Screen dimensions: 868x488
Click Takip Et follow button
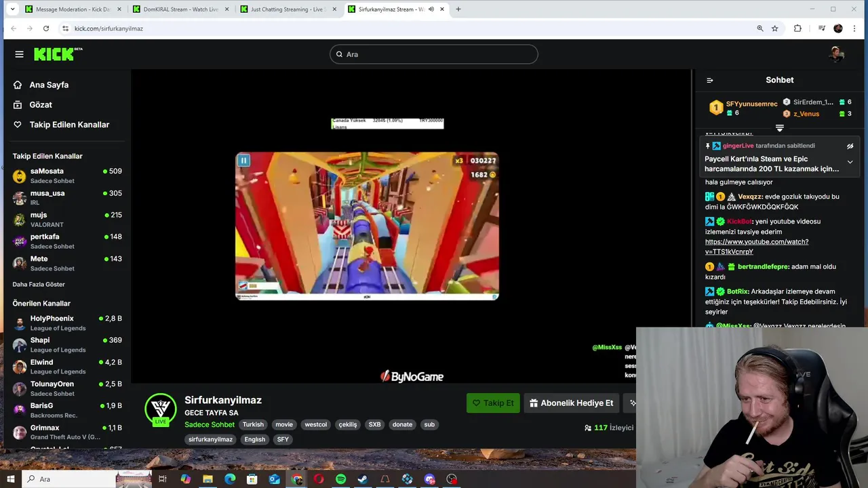[493, 403]
